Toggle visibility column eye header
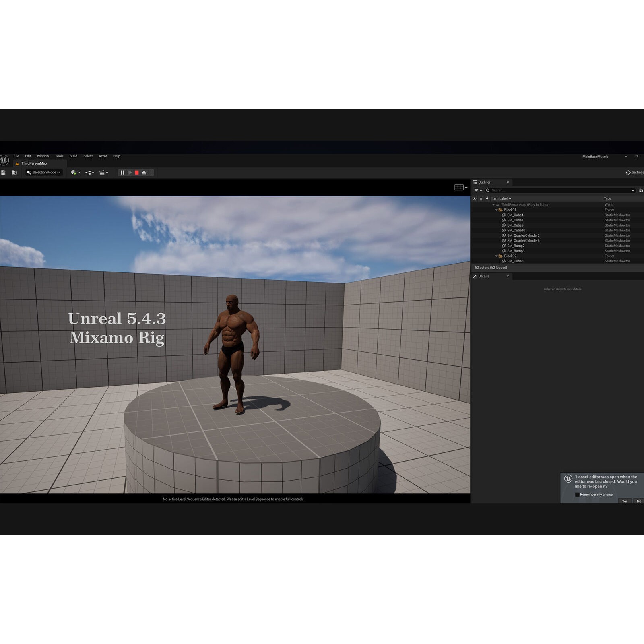 tap(475, 198)
